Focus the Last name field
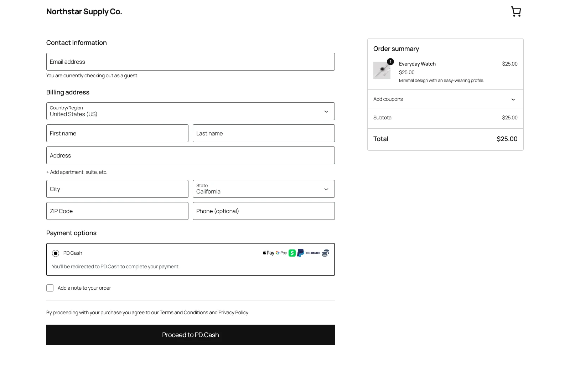This screenshot has width=570, height=392. coord(264,133)
